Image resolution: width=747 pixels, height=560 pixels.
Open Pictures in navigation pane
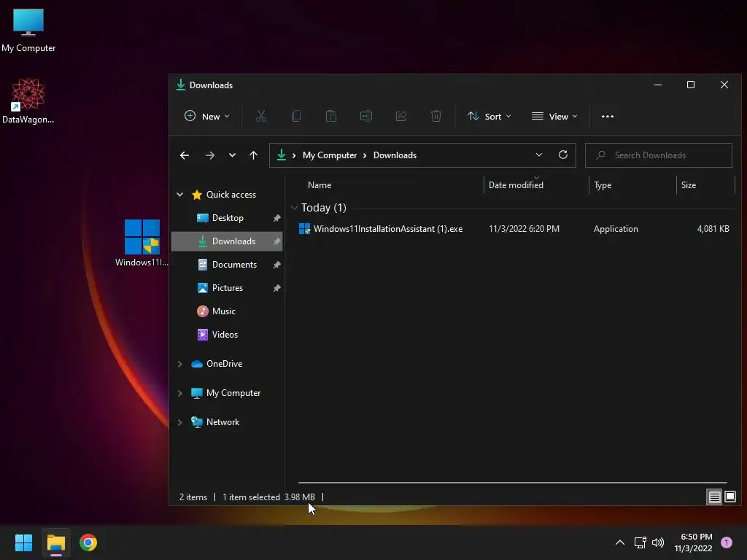[227, 288]
